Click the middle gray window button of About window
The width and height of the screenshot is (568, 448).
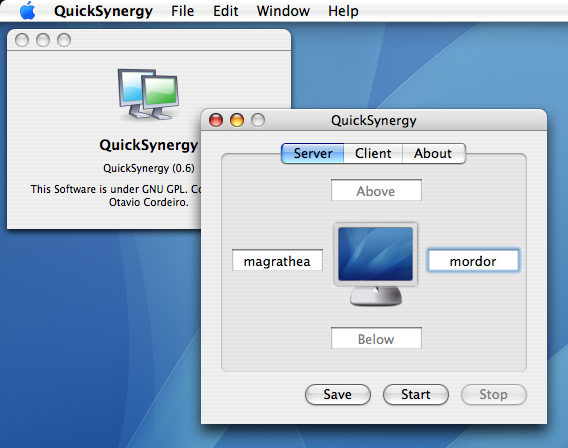(43, 40)
